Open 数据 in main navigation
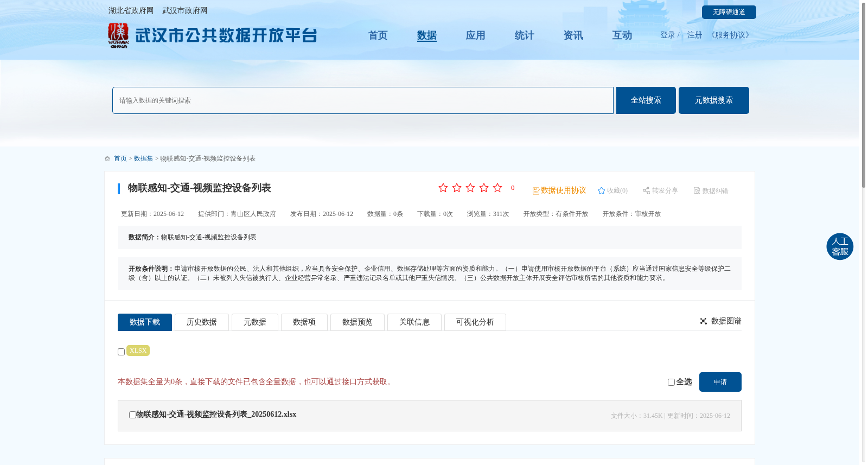Image resolution: width=868 pixels, height=465 pixels. point(427,35)
